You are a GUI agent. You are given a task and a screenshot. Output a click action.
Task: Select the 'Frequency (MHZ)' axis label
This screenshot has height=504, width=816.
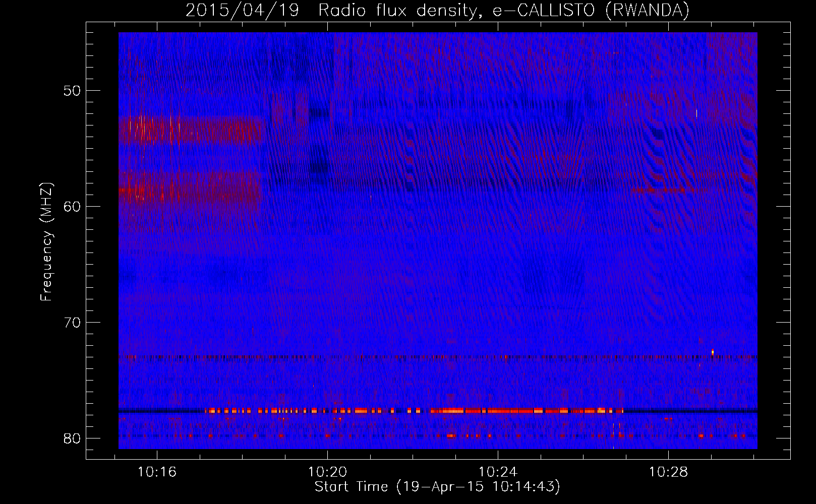click(46, 241)
